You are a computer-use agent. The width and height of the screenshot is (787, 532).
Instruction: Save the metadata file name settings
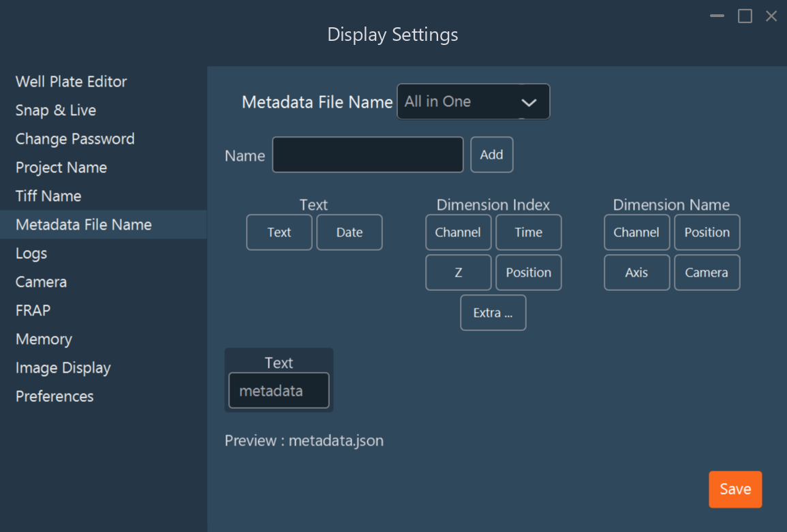(735, 489)
